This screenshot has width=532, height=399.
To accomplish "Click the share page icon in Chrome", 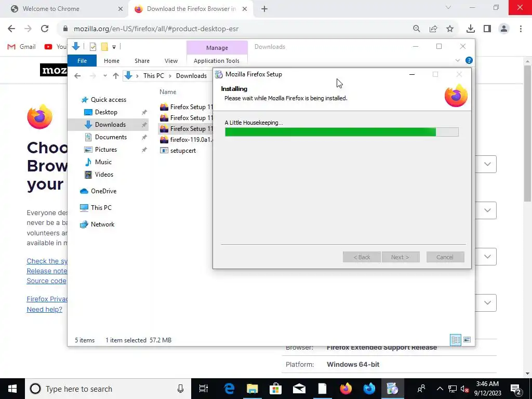I will 433,29.
